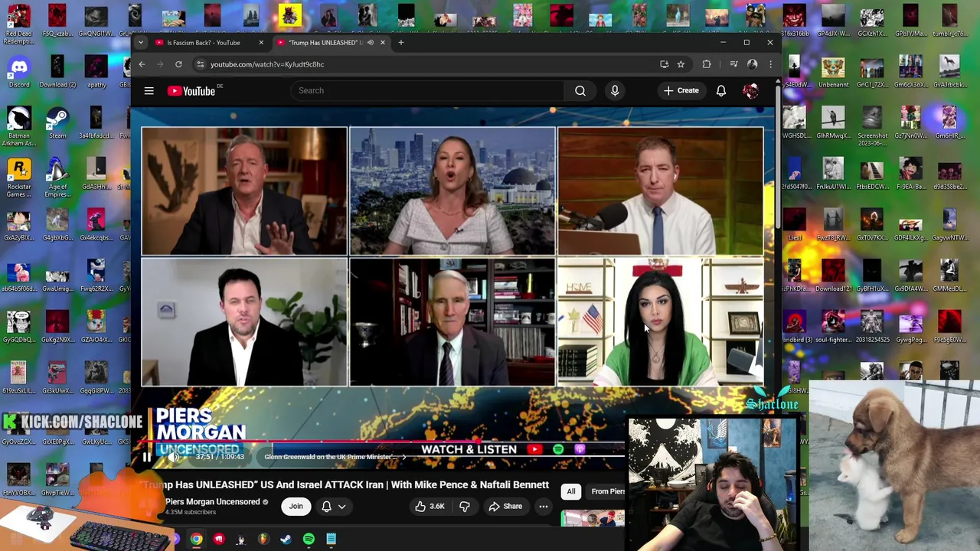Select 'Download (2)' desktop file

(57, 72)
